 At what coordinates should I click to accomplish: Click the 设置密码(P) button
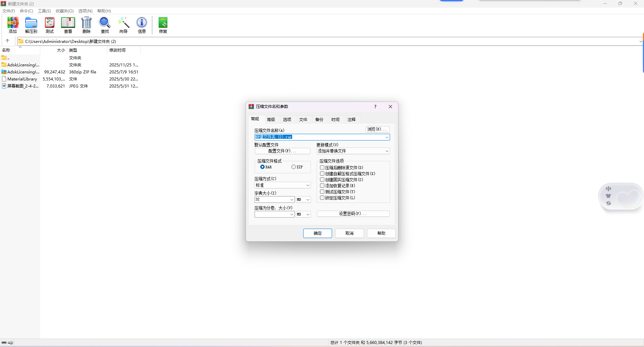click(x=353, y=214)
